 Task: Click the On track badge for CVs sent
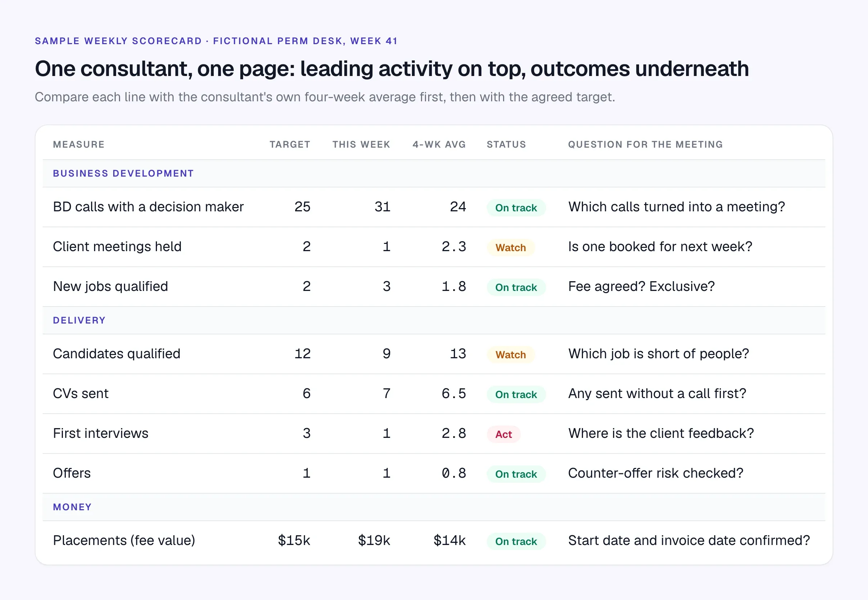516,394
